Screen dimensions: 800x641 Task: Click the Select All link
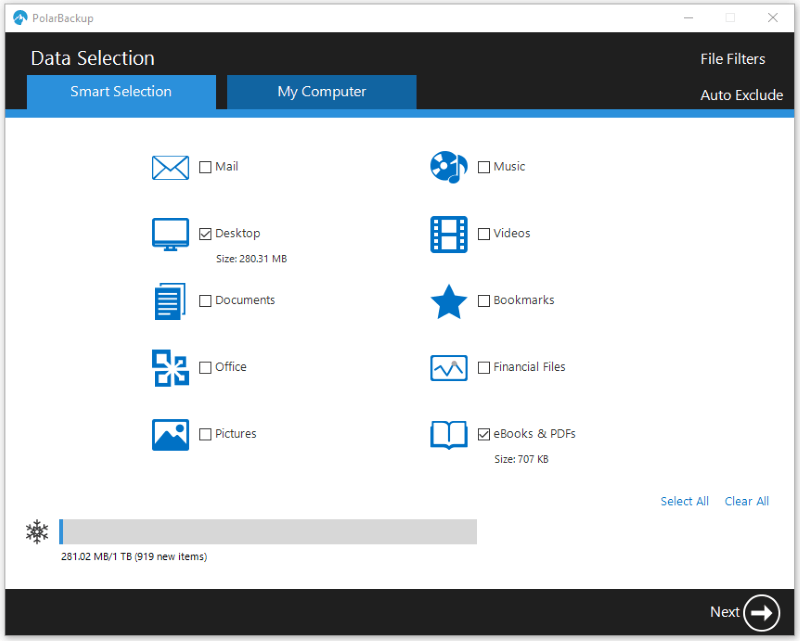click(684, 501)
